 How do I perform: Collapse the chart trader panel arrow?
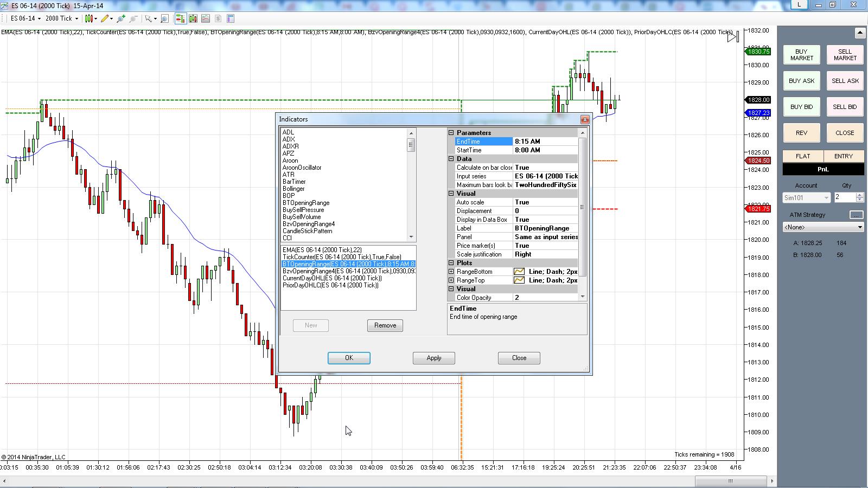click(859, 34)
